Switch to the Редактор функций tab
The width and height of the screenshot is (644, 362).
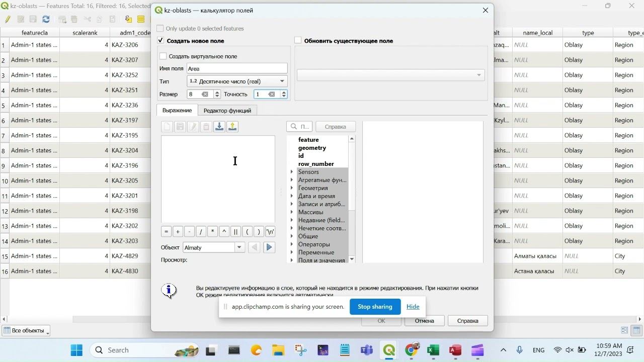(227, 111)
